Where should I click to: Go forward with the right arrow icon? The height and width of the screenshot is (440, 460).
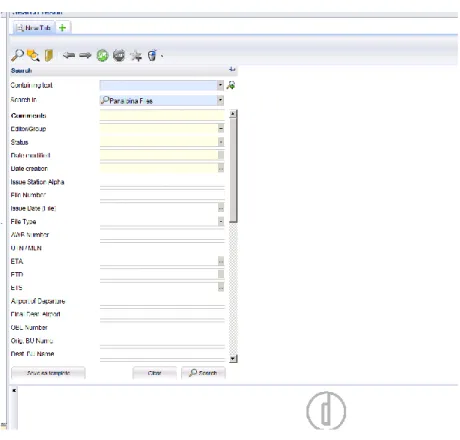pyautogui.click(x=85, y=55)
